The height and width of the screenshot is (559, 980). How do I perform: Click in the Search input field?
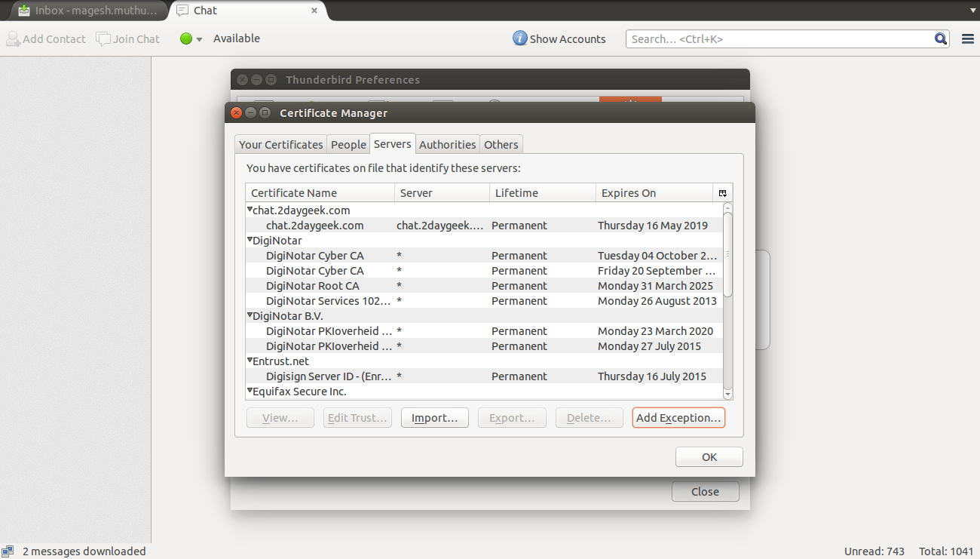[x=780, y=39]
